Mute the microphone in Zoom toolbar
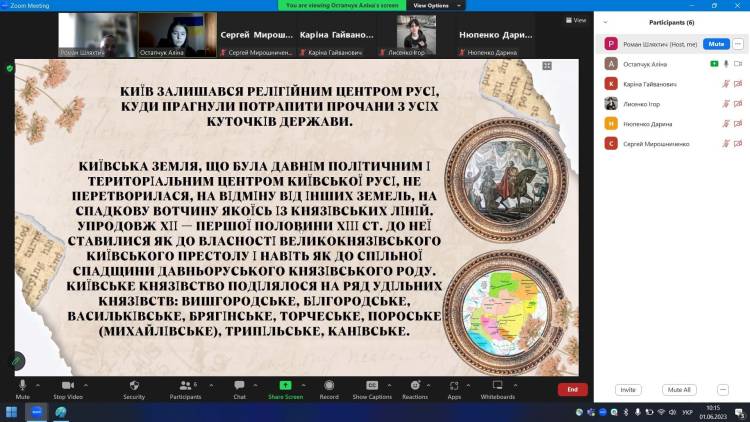Viewport: 750px width, 422px height. pyautogui.click(x=22, y=386)
